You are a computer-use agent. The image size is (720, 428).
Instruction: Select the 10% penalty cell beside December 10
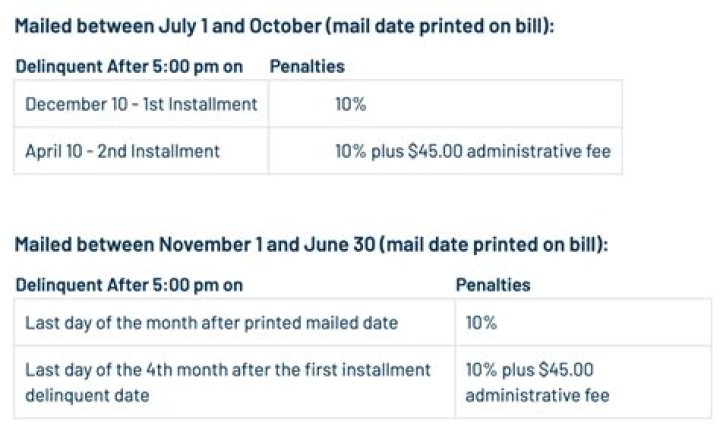[x=349, y=104]
